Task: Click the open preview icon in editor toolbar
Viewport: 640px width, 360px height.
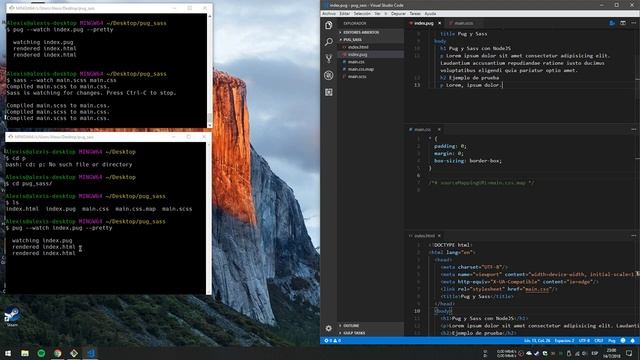Action: (612, 23)
